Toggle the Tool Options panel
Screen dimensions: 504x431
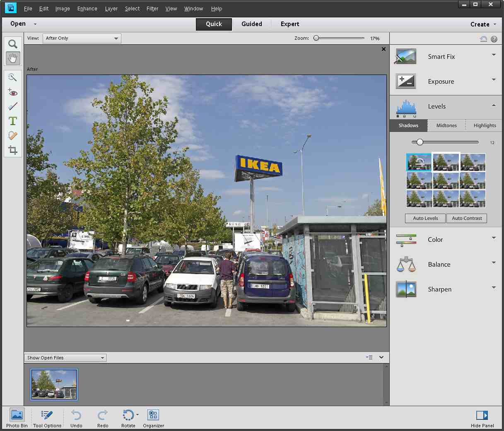click(47, 415)
